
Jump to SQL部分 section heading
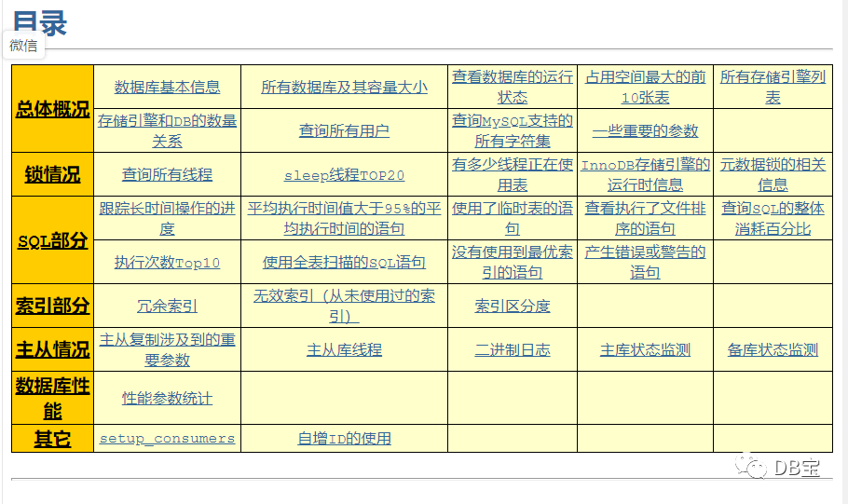click(x=52, y=240)
